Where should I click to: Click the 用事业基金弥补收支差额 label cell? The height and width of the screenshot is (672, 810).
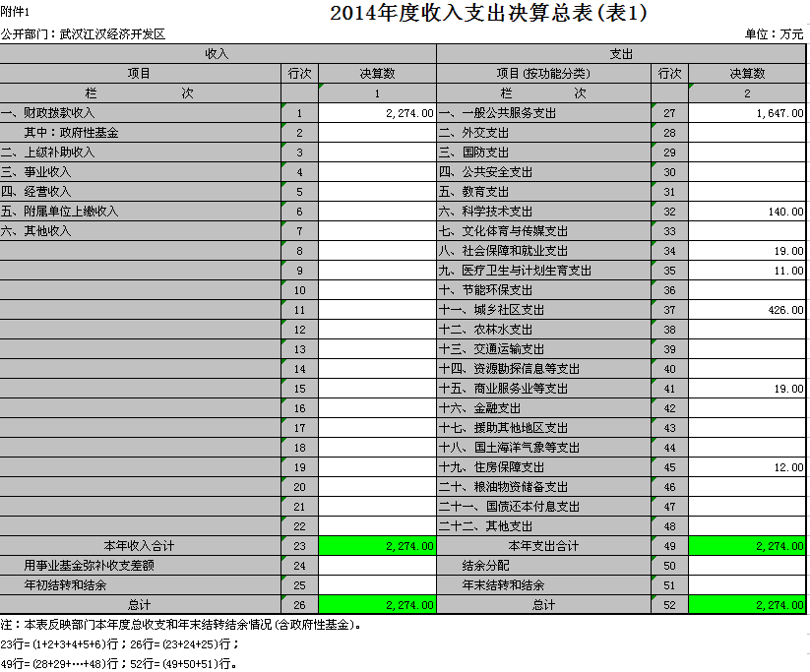click(x=140, y=566)
